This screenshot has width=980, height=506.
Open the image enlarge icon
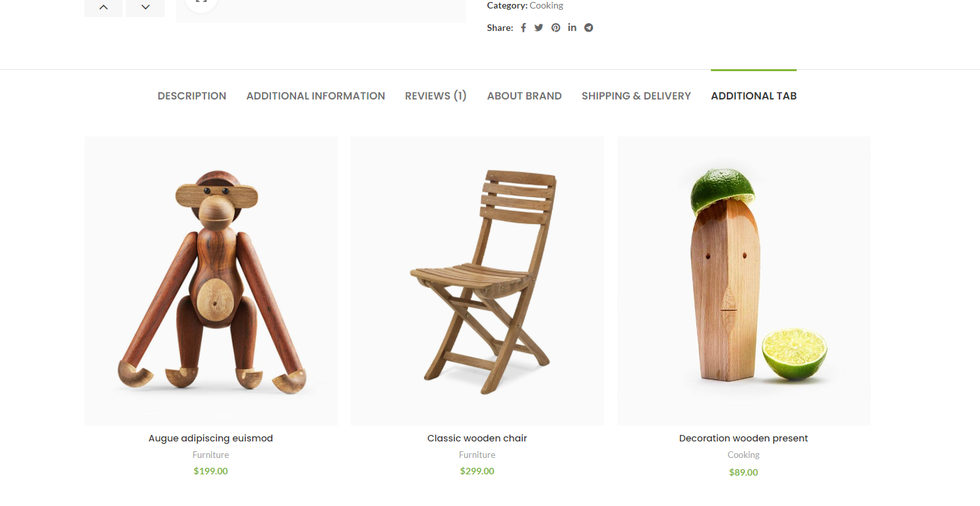(201, 2)
